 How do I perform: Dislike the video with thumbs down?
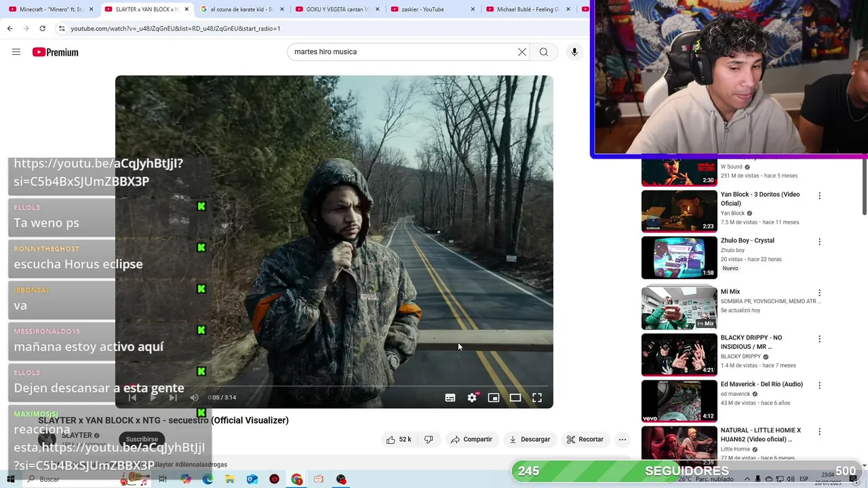[x=429, y=439]
